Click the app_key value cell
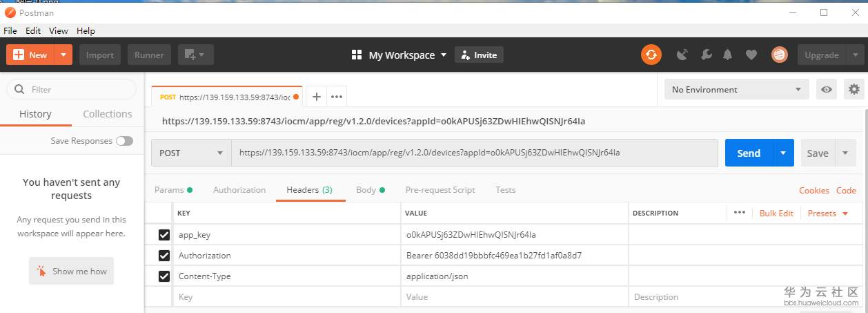The width and height of the screenshot is (868, 313). pyautogui.click(x=514, y=234)
